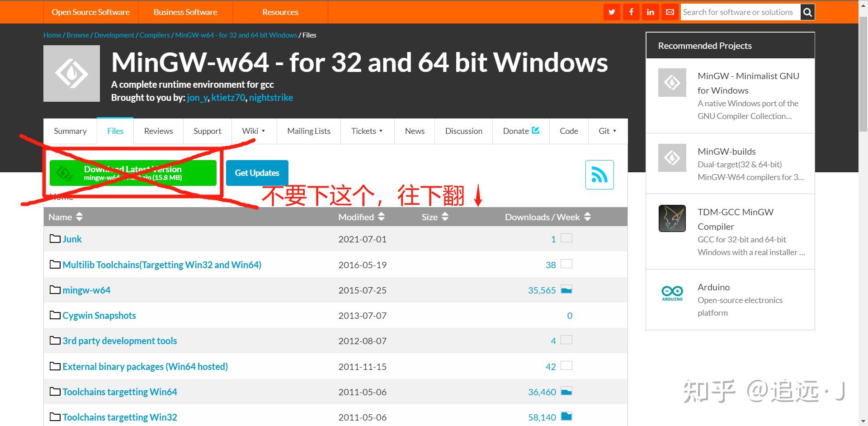Viewport: 868px width, 426px height.
Task: Toggle the checkbox for Cygwin Snapshots row
Action: [566, 314]
